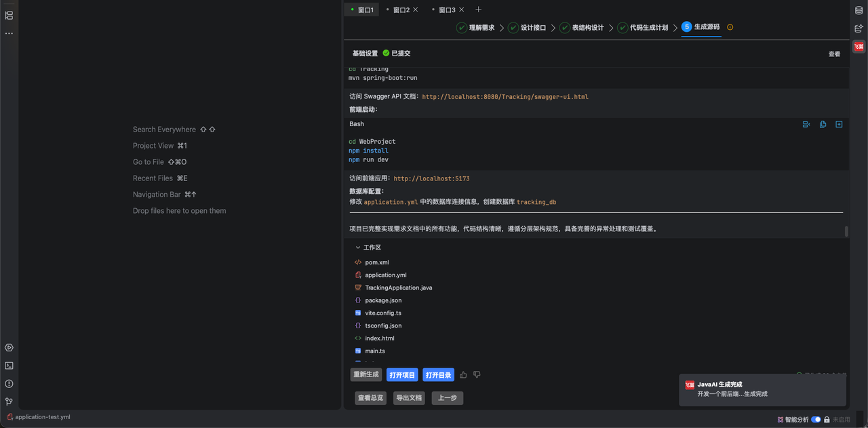Click the thumbs-up feedback icon

464,374
